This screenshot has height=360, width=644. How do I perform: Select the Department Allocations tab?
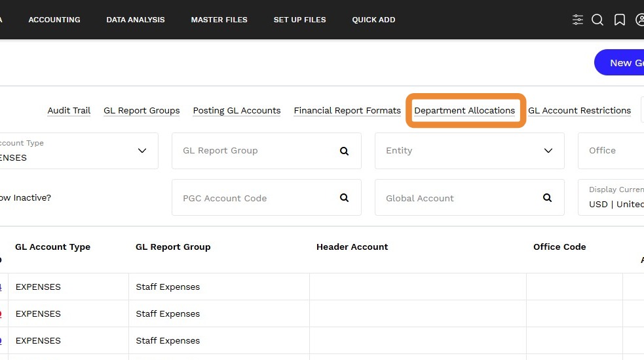(464, 111)
